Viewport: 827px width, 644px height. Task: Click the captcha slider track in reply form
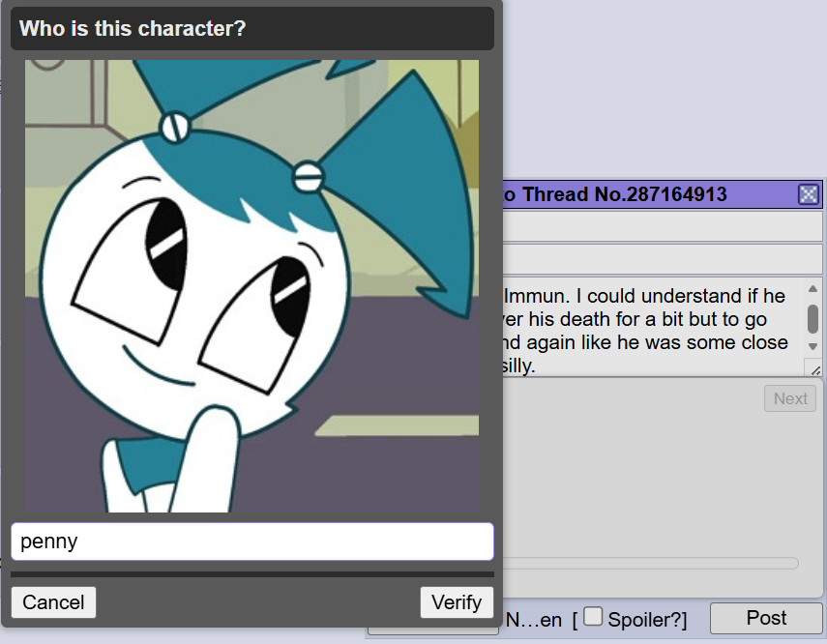tap(650, 564)
